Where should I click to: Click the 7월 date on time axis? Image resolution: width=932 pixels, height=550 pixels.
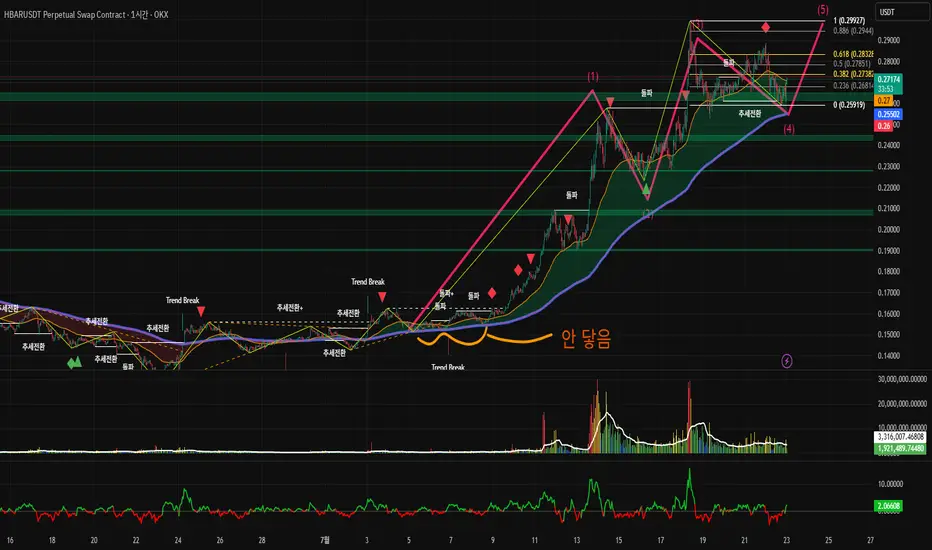(x=325, y=540)
